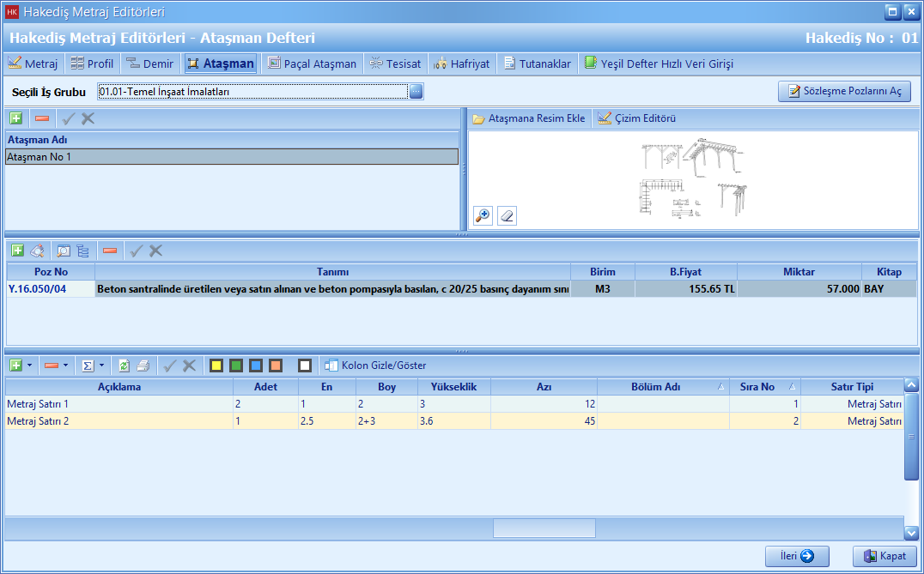
Task: Click the red remove icon in the Poz toolbar
Action: coord(110,251)
